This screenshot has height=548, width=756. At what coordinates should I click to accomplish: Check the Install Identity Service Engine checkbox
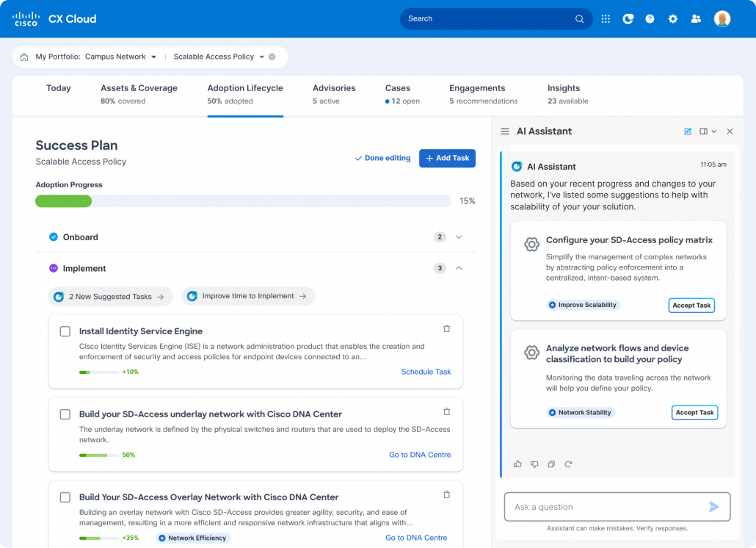[65, 331]
